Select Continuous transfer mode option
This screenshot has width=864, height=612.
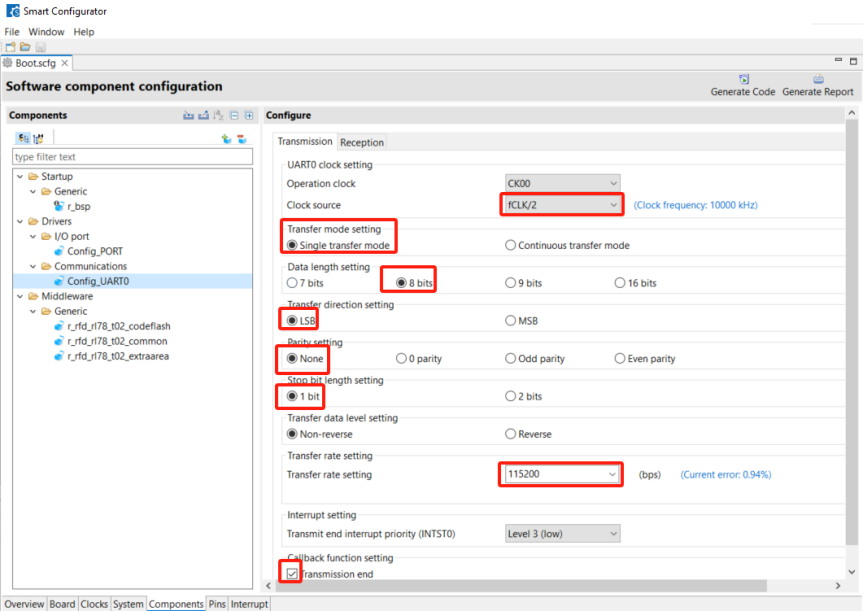tap(511, 245)
